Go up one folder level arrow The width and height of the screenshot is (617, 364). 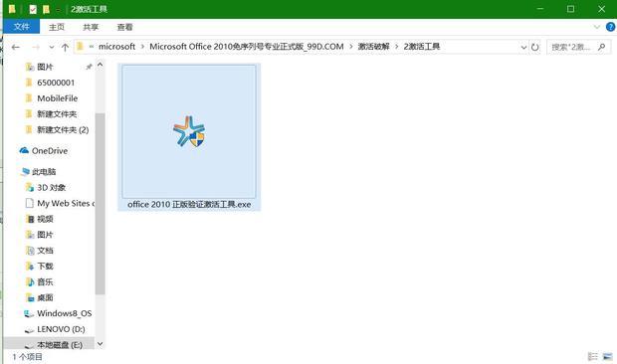(x=65, y=47)
